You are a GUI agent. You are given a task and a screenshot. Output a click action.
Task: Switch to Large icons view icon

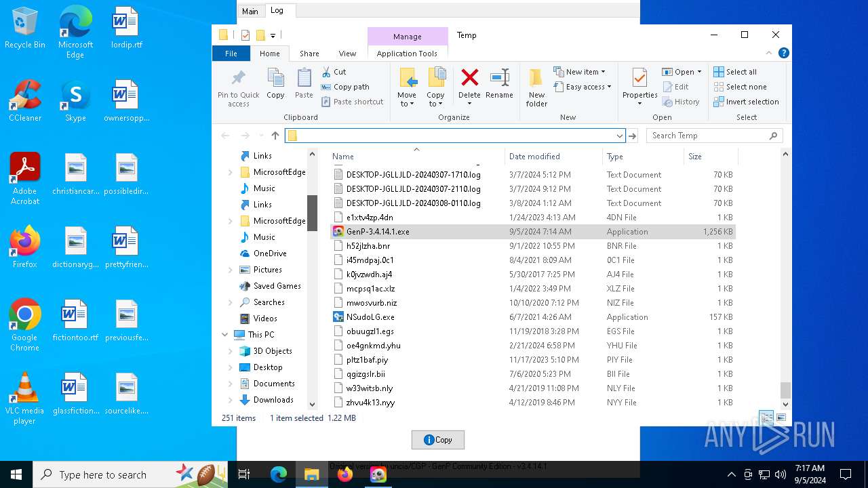(781, 418)
